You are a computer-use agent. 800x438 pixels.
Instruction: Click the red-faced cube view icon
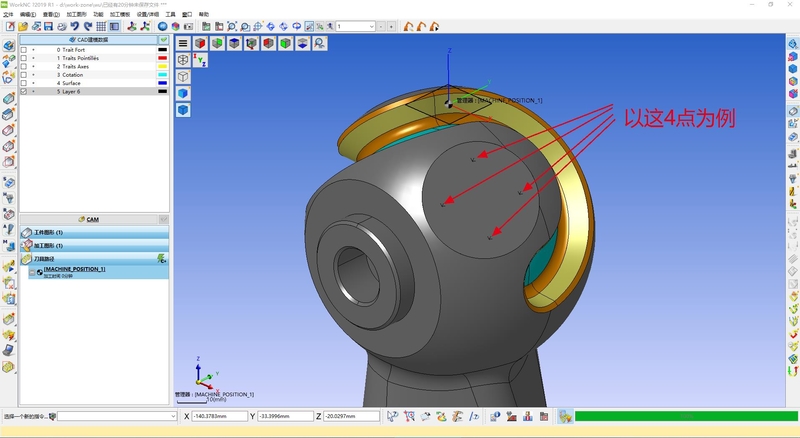click(x=200, y=43)
